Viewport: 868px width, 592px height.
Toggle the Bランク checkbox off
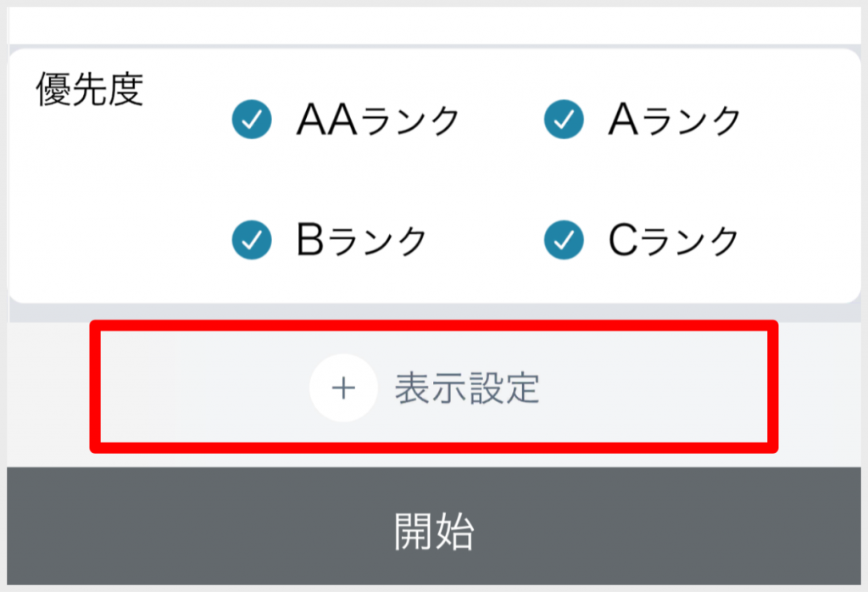tap(251, 241)
